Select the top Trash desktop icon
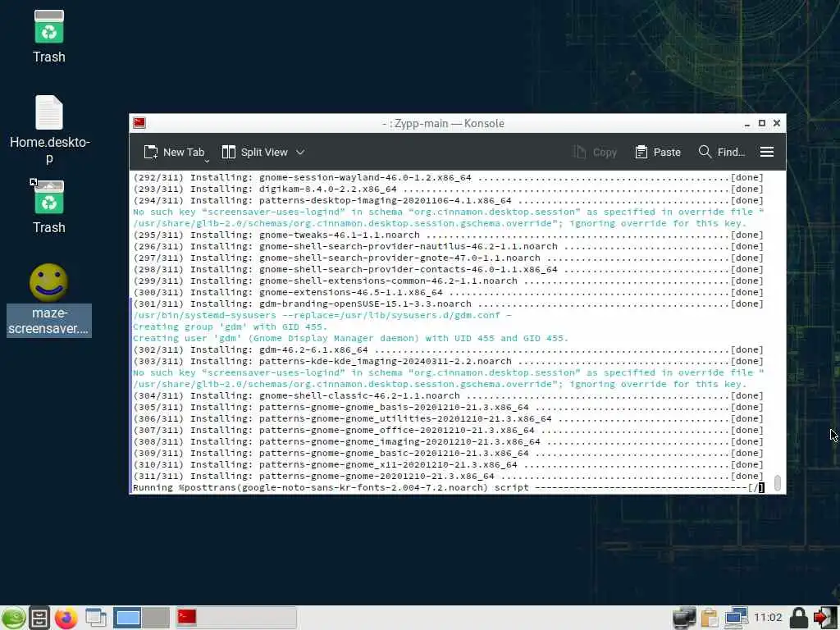 click(48, 36)
